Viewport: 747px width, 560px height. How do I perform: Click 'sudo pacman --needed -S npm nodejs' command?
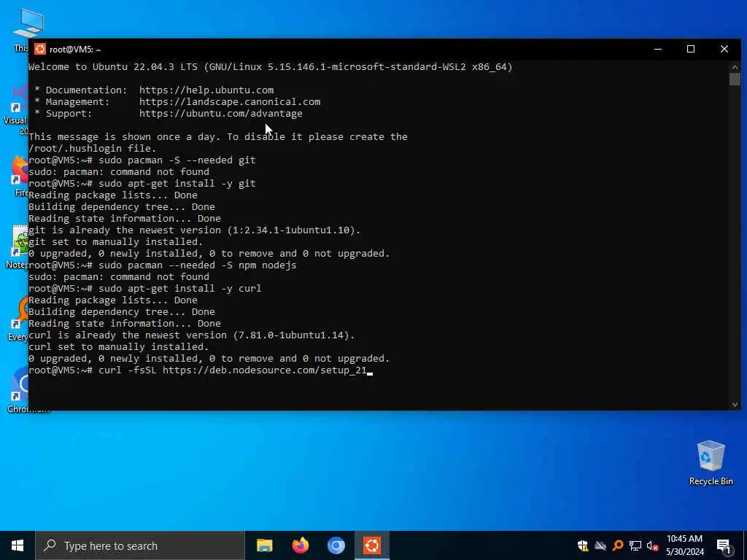197,265
